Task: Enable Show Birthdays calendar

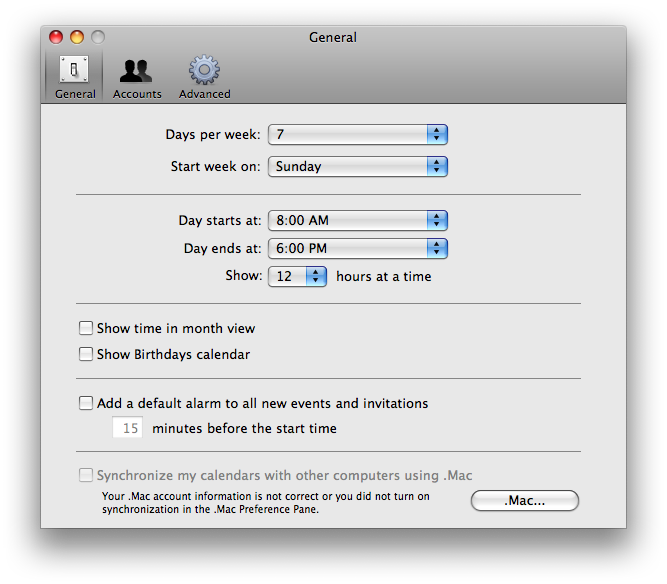Action: (86, 354)
